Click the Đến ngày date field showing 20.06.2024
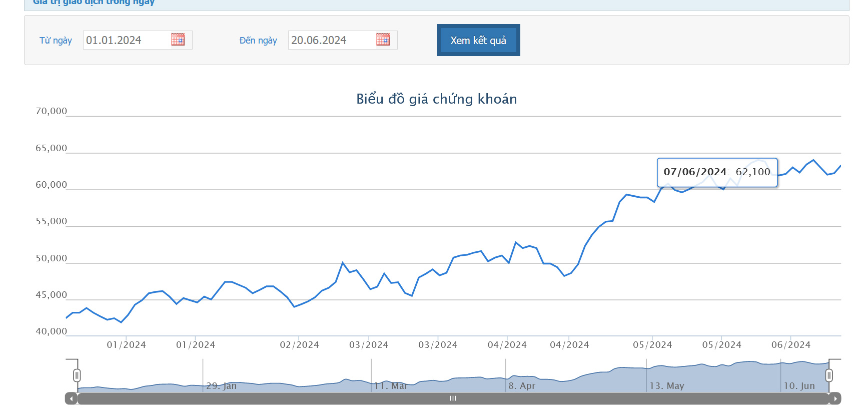Screen dimensions: 868x412 pyautogui.click(x=343, y=40)
